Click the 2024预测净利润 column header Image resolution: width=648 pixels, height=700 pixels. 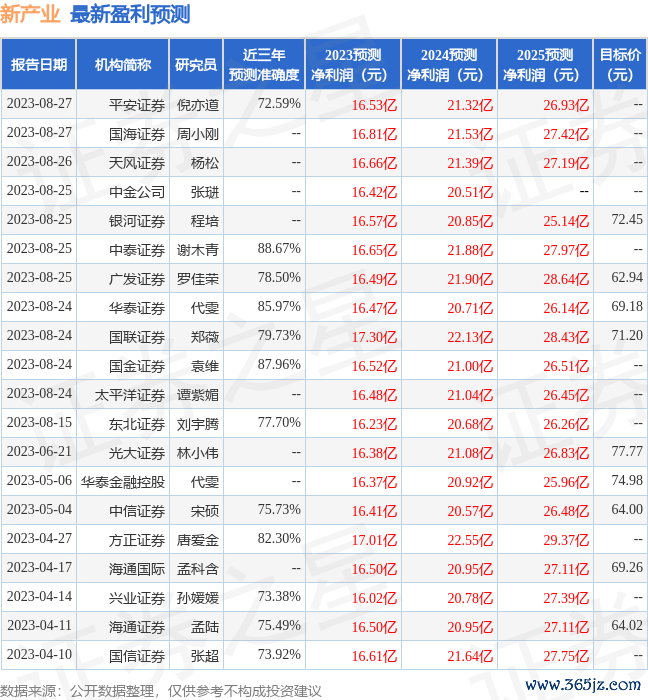[x=449, y=64]
